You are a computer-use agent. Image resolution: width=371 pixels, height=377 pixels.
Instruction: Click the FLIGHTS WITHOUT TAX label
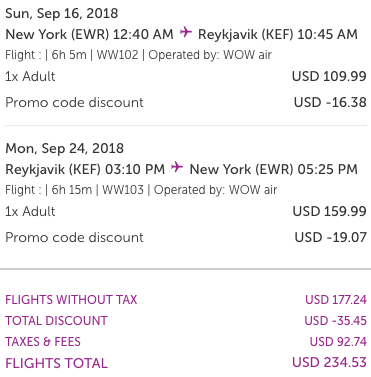[x=71, y=299]
